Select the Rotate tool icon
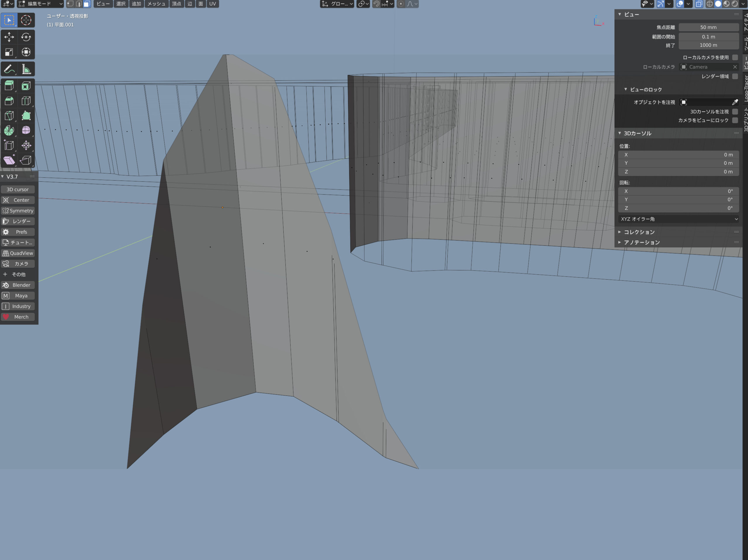 coord(26,37)
